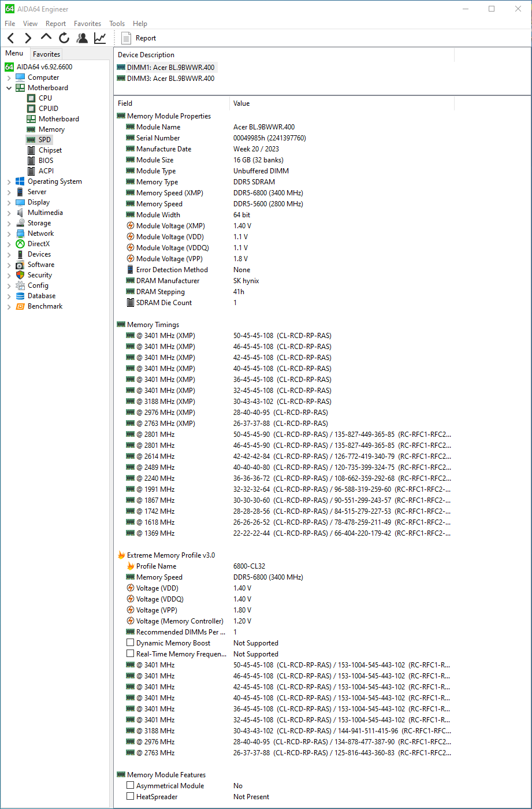532x809 pixels.
Task: Select DIMM3: Acer BL.9BWWR.400 device
Action: click(166, 79)
